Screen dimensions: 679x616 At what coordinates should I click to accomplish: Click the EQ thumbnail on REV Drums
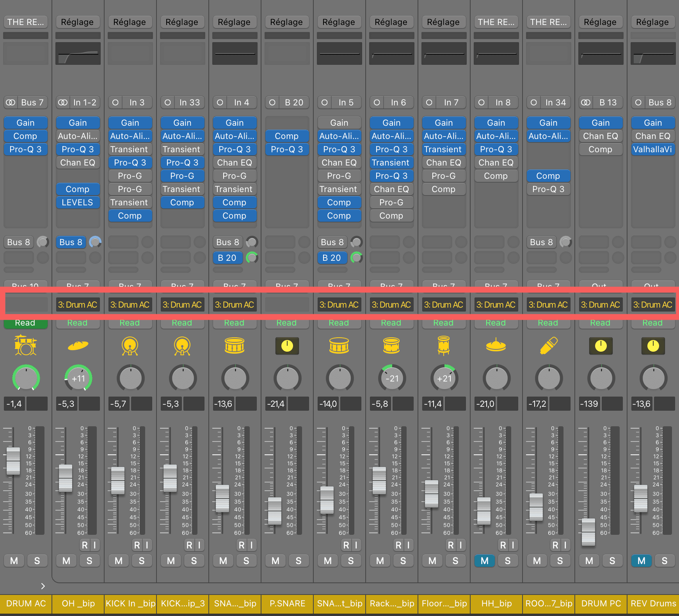point(653,53)
